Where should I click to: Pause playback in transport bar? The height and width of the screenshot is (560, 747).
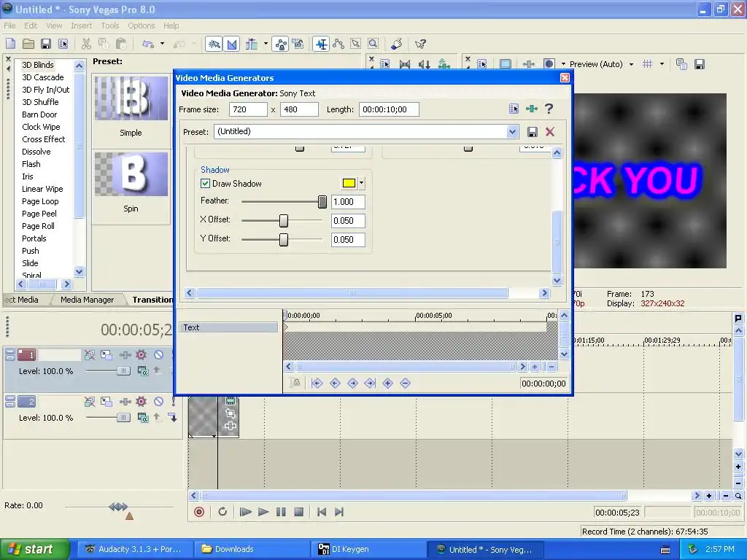281,512
